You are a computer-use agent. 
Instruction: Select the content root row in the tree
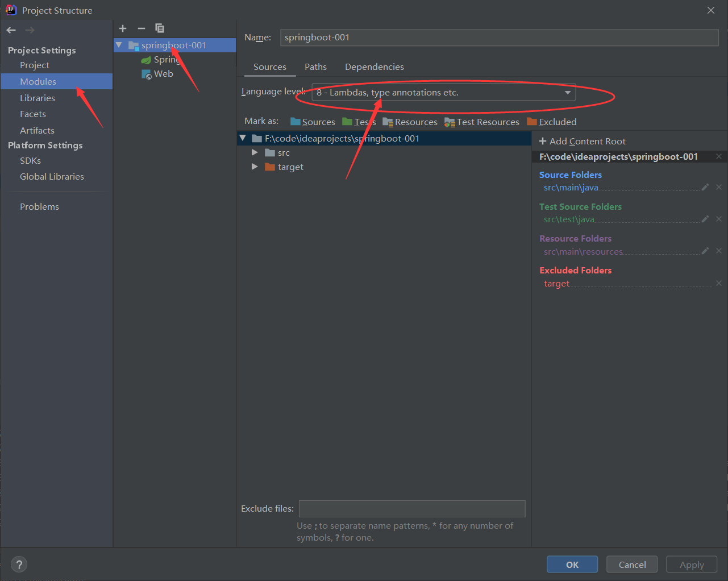(x=384, y=138)
